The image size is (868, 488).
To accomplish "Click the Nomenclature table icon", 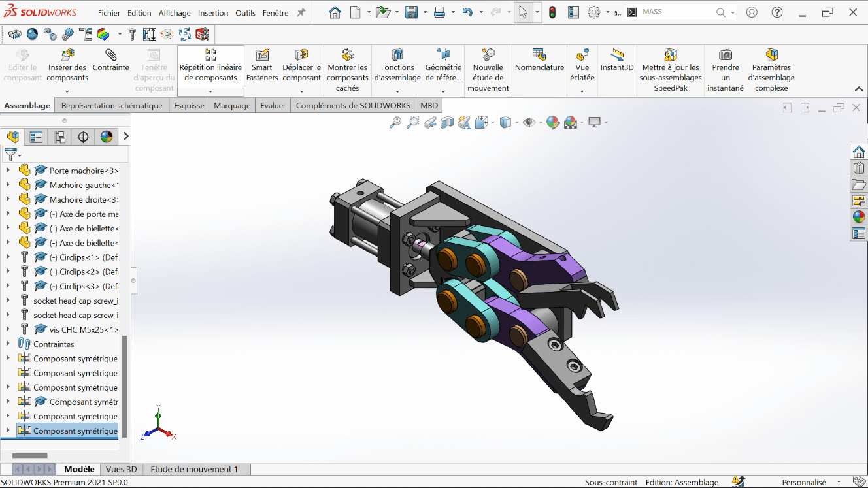I will 539,60.
